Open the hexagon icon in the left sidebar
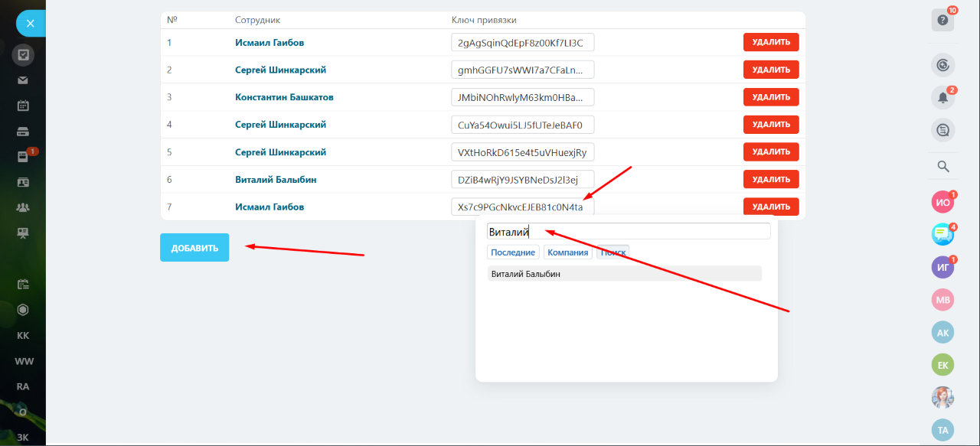Viewport: 980px width, 446px height. coord(23,310)
